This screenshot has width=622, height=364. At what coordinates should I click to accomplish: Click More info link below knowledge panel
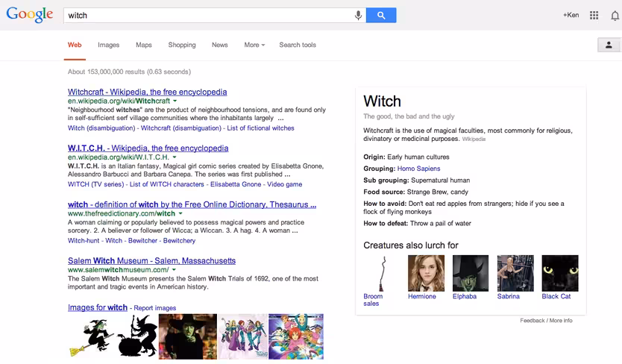(561, 321)
